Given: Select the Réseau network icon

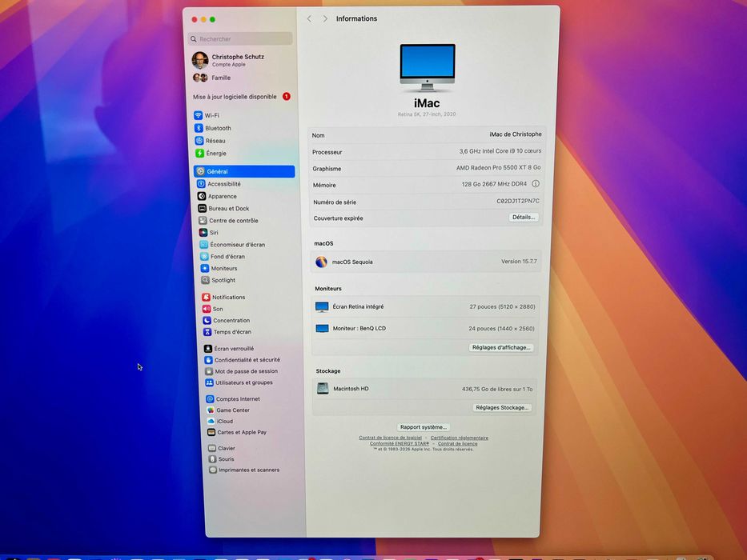Looking at the screenshot, I should coord(199,141).
